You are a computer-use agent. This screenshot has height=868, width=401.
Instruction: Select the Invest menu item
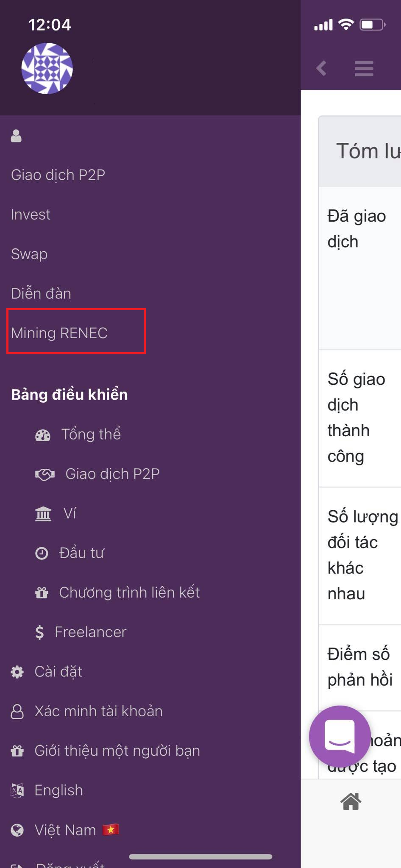click(30, 214)
